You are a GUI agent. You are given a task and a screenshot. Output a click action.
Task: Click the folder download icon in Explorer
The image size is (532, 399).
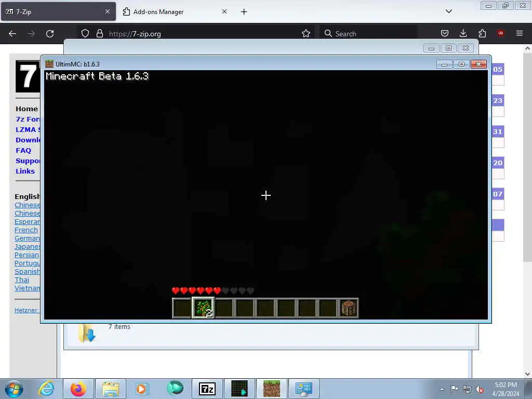[87, 333]
